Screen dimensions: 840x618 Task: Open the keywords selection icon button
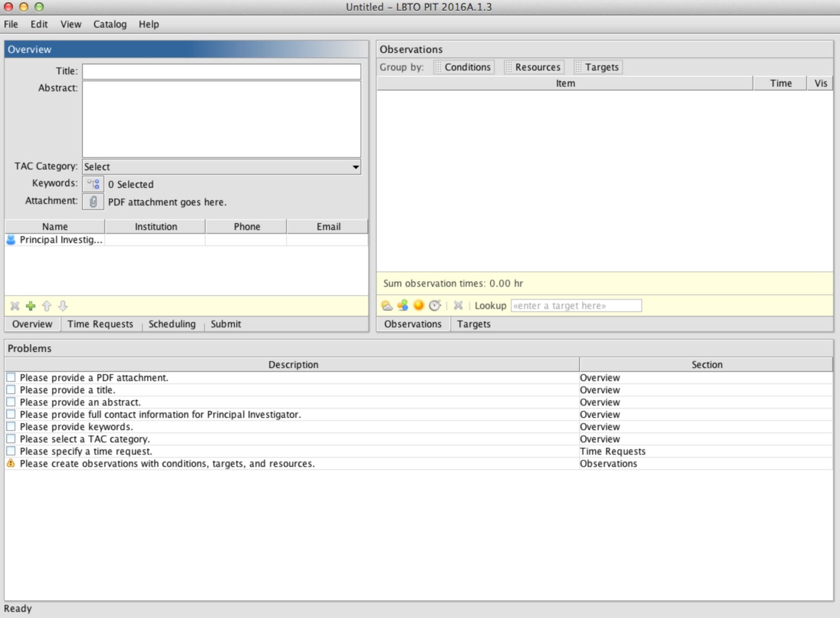(x=93, y=184)
